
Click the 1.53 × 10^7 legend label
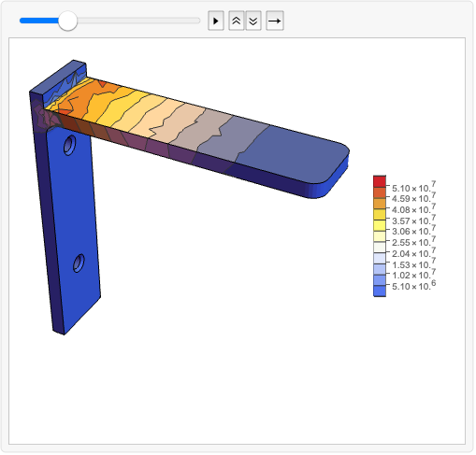pos(413,263)
